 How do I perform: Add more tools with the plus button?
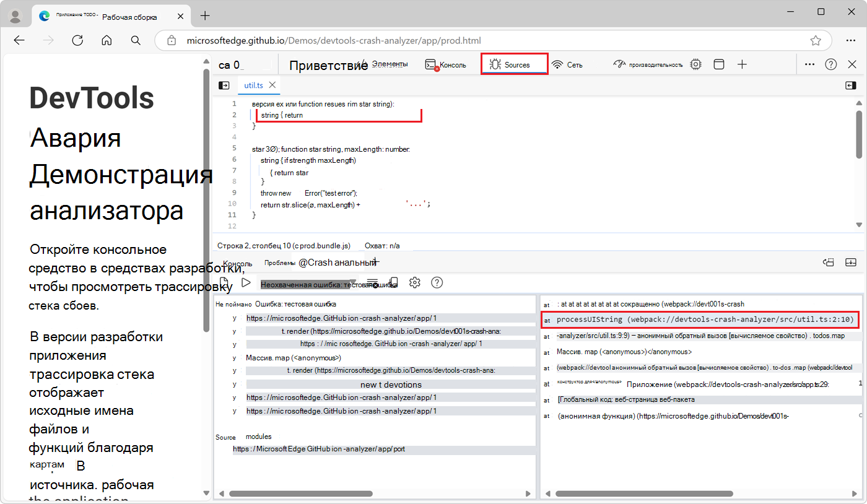742,64
